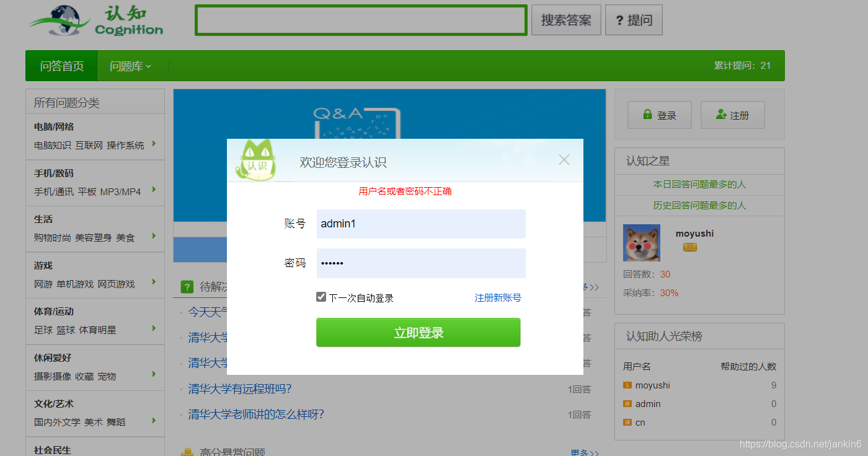Click the 密码 input field

(421, 263)
